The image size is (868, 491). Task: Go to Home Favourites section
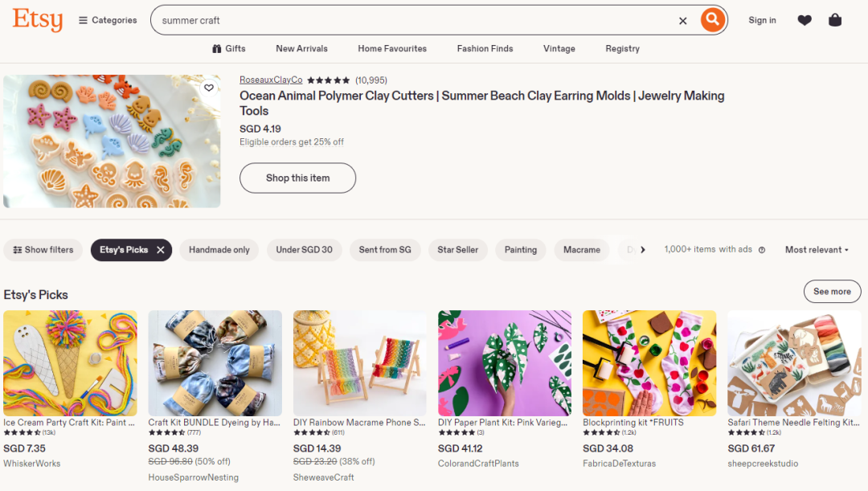pyautogui.click(x=392, y=49)
